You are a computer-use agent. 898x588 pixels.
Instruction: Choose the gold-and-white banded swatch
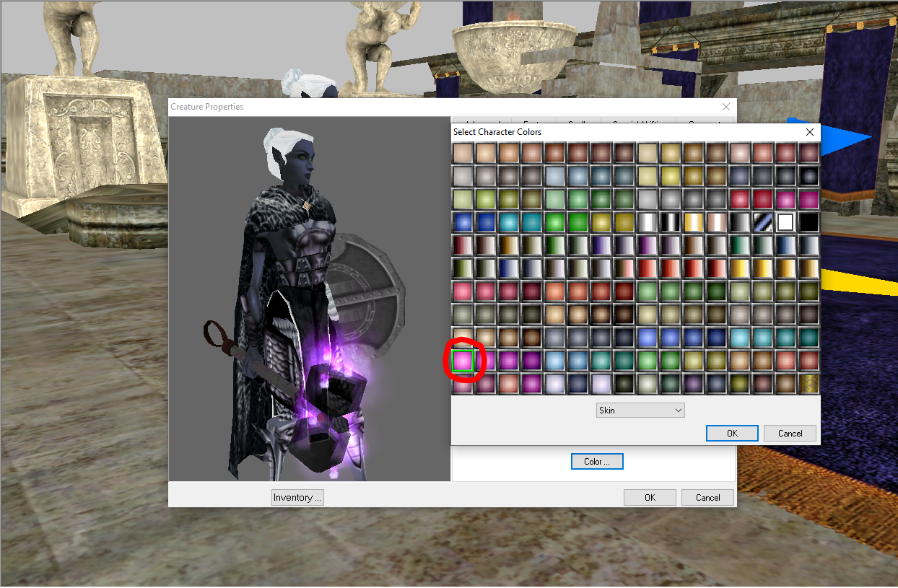click(x=693, y=221)
